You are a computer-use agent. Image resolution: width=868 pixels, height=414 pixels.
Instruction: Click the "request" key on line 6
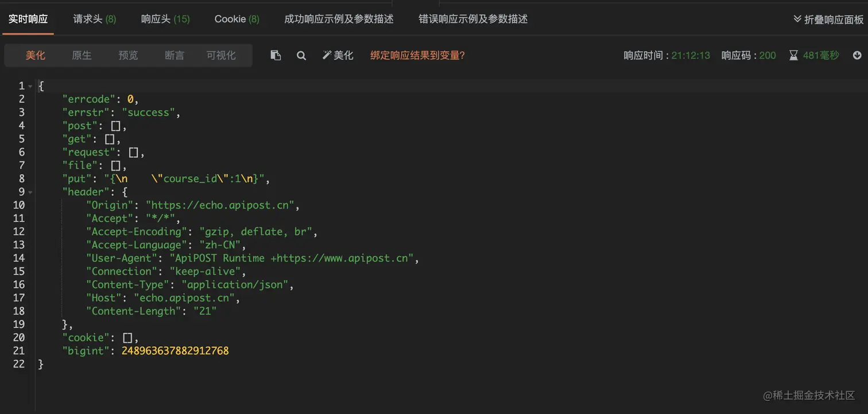89,152
